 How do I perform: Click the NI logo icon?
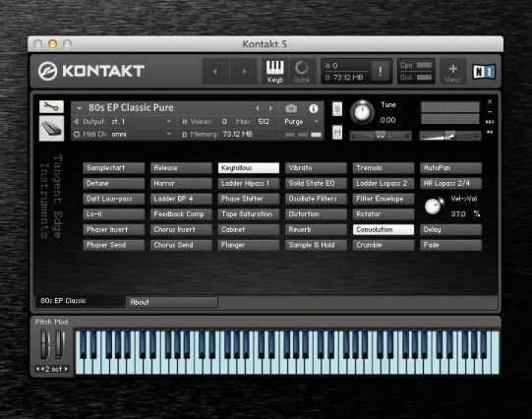[484, 72]
